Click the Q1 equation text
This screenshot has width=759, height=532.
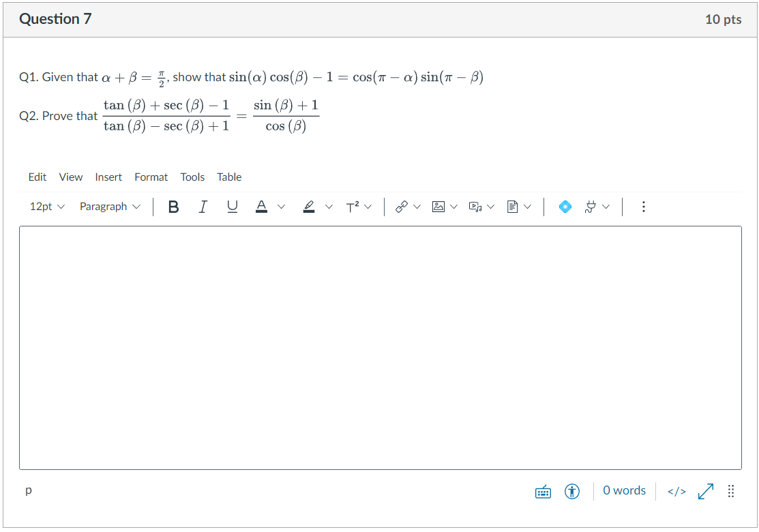251,78
